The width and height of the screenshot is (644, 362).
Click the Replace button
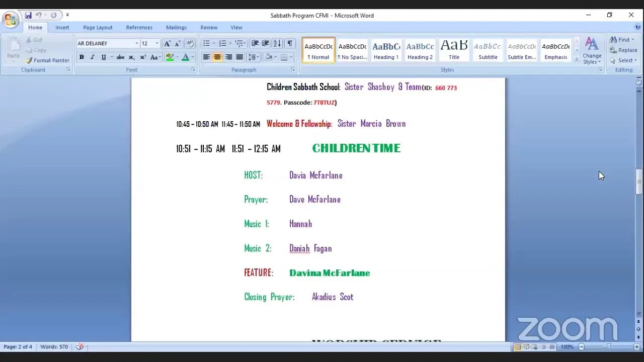pyautogui.click(x=623, y=50)
